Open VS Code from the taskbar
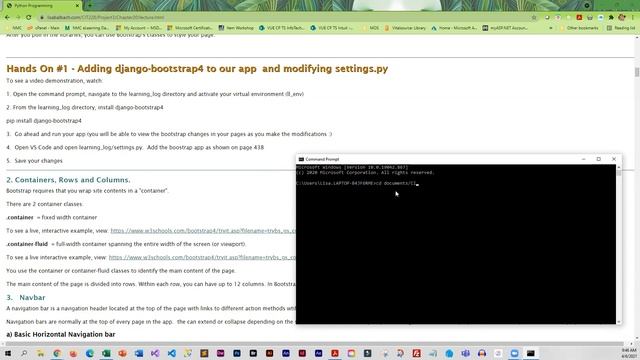Viewport: 640px width, 360px height. click(x=171, y=353)
